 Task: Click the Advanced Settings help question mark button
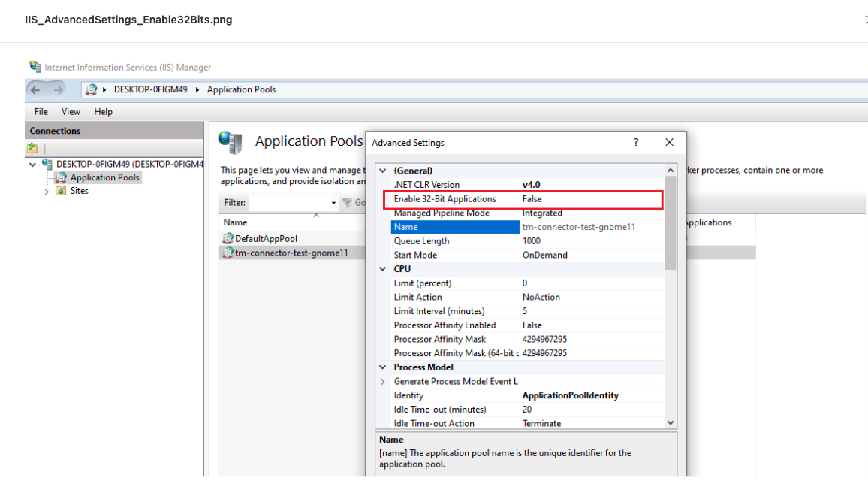click(635, 142)
